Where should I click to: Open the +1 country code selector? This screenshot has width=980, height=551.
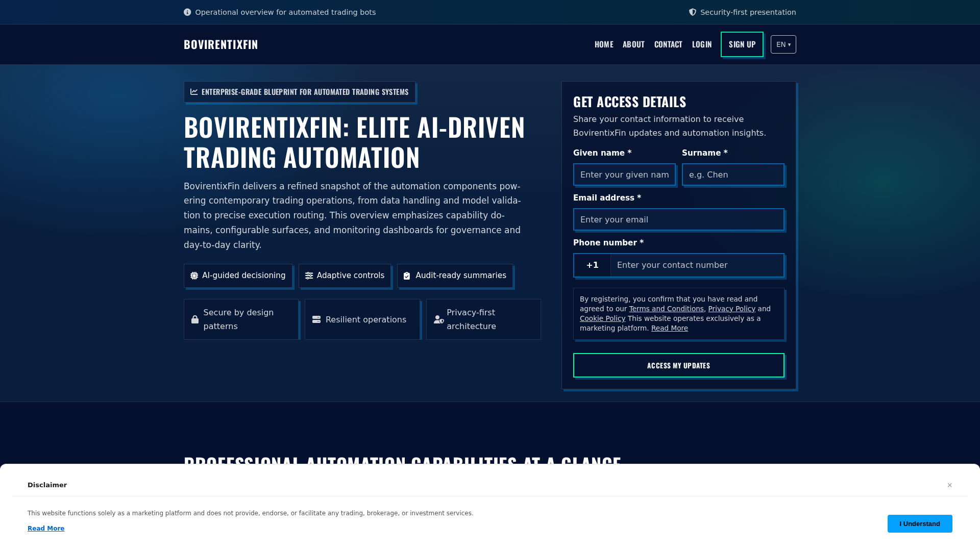point(592,265)
